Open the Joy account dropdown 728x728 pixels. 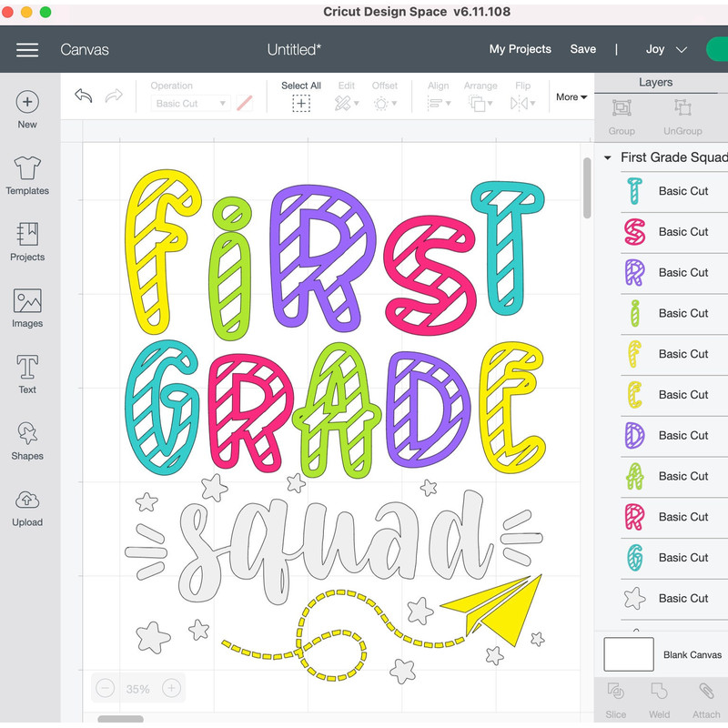pos(665,49)
